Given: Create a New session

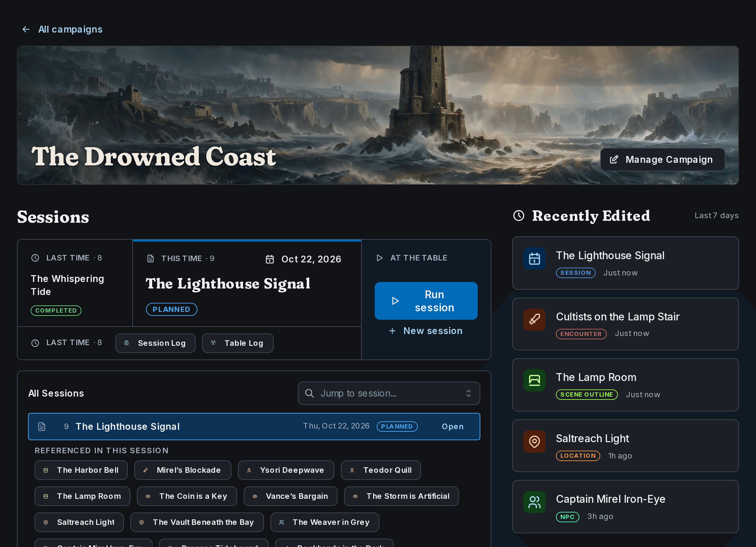Looking at the screenshot, I should 426,331.
